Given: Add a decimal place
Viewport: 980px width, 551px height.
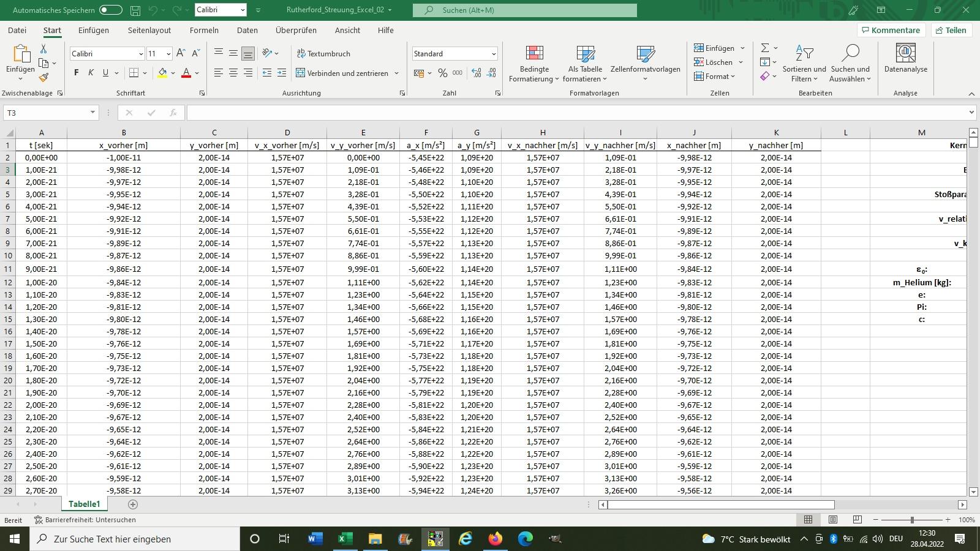Looking at the screenshot, I should point(477,73).
